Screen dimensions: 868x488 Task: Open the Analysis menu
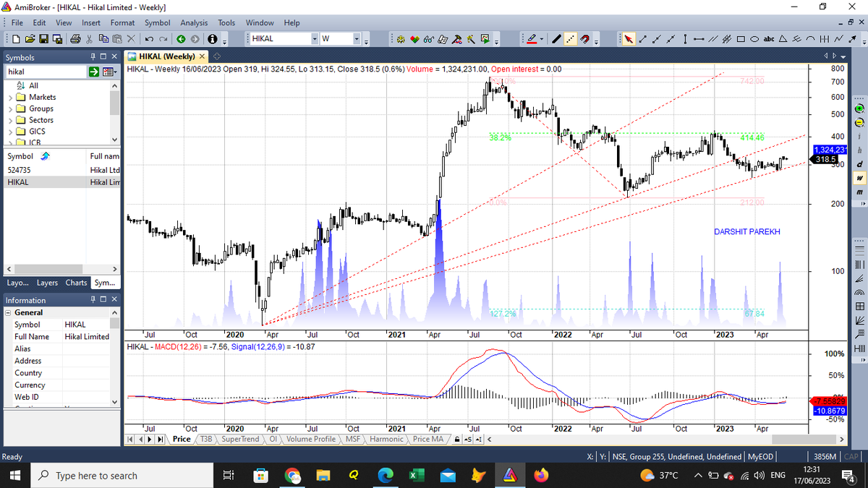tap(194, 22)
